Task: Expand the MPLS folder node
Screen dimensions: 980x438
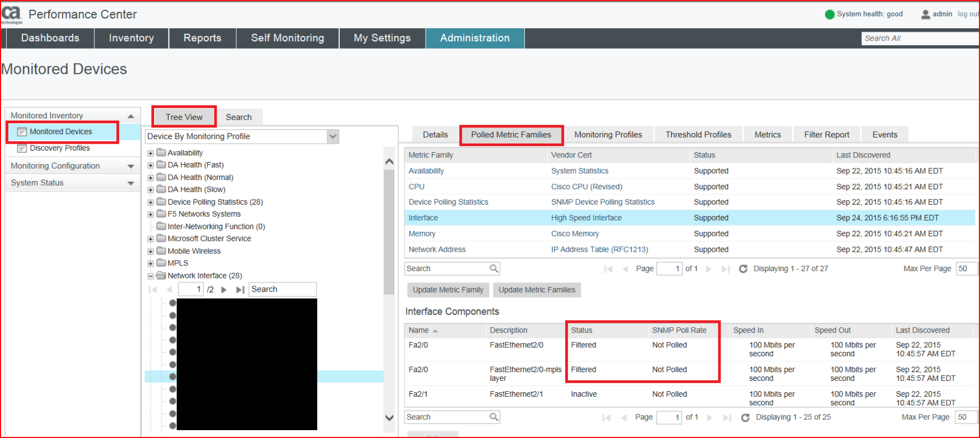Action: 150,263
